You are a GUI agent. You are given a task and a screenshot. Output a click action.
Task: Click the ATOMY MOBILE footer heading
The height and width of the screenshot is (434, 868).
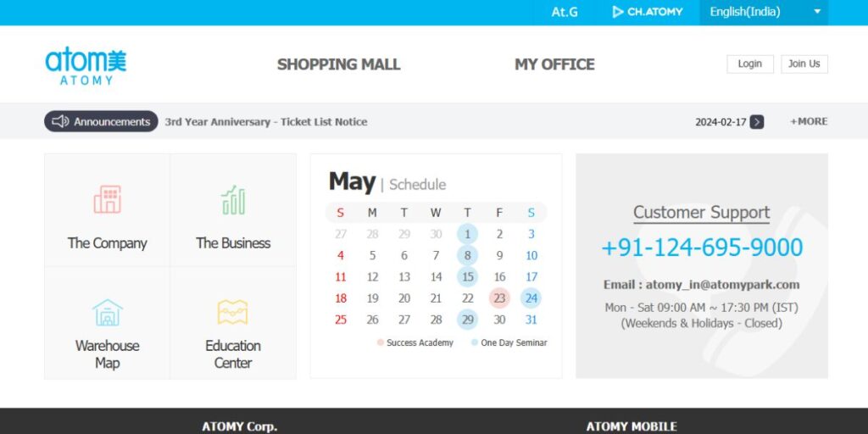coord(631,427)
